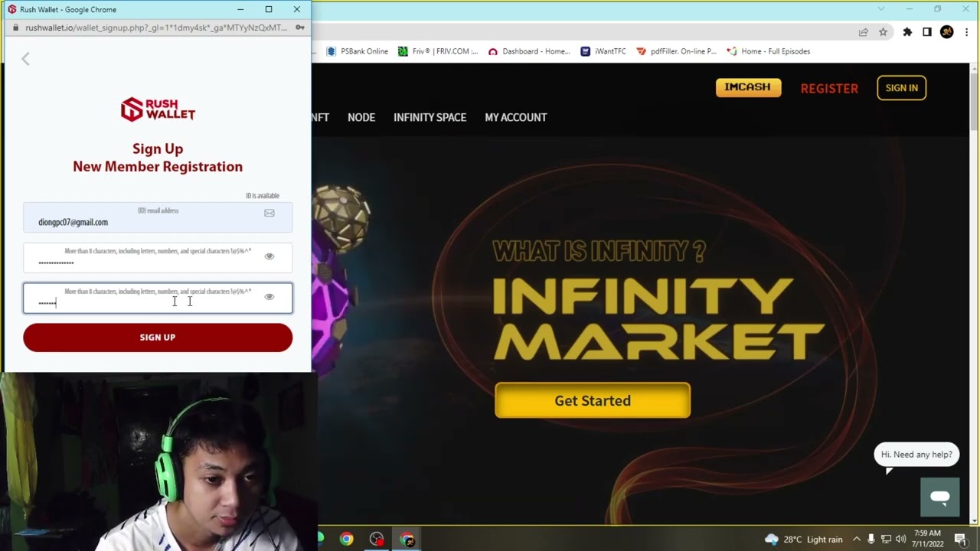This screenshot has height=551, width=980.
Task: Click the lock icon in the Rush Wallet address bar
Action: 15,28
